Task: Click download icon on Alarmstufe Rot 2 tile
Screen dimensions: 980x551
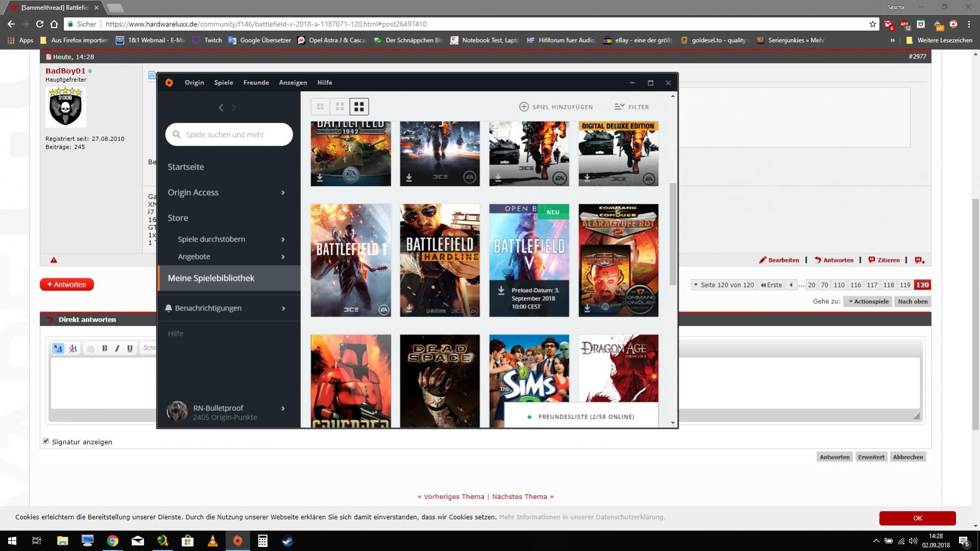Action: [x=587, y=308]
